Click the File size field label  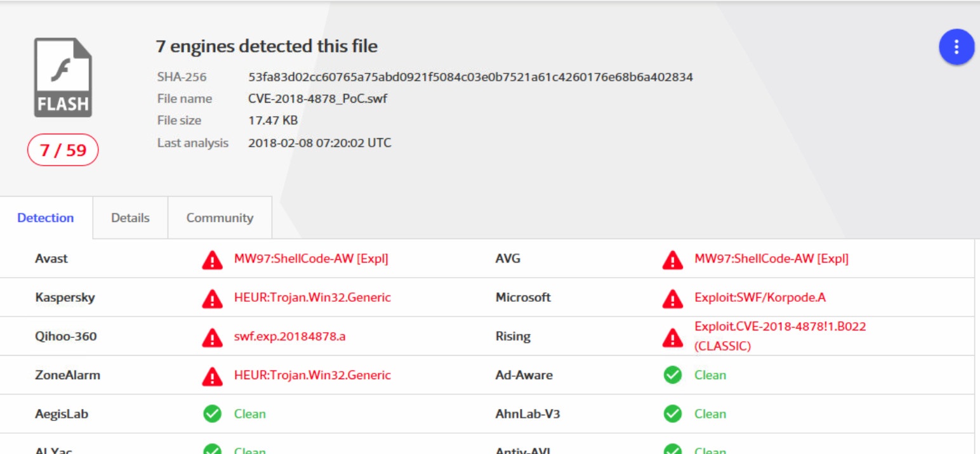[x=180, y=120]
